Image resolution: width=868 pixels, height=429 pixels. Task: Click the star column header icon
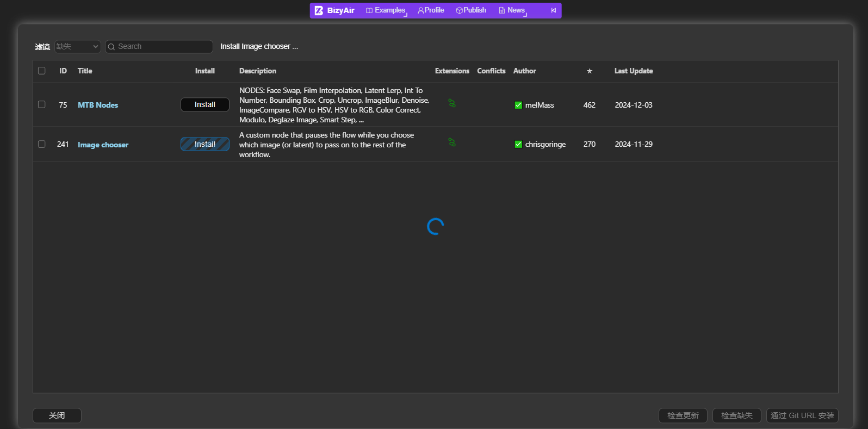pos(590,71)
